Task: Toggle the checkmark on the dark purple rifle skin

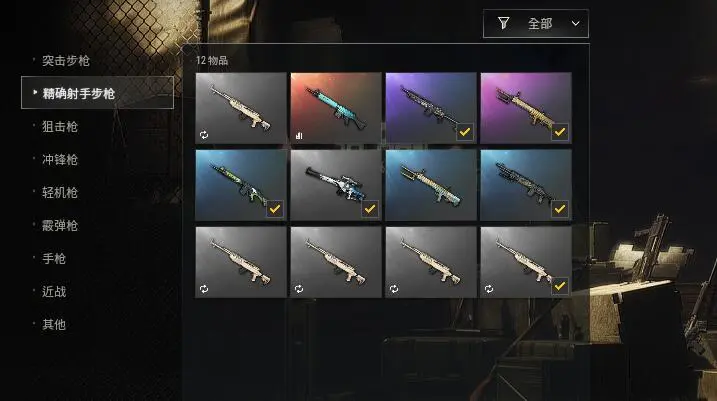Action: (465, 132)
